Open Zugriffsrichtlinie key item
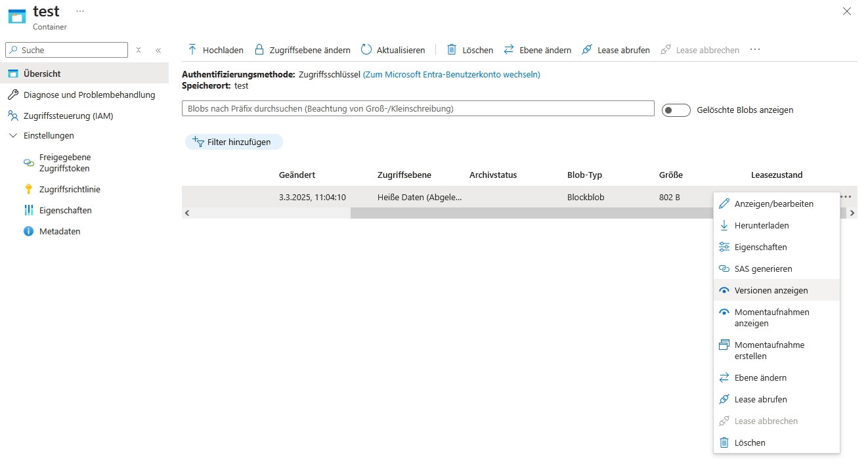The width and height of the screenshot is (868, 470). pyautogui.click(x=69, y=189)
